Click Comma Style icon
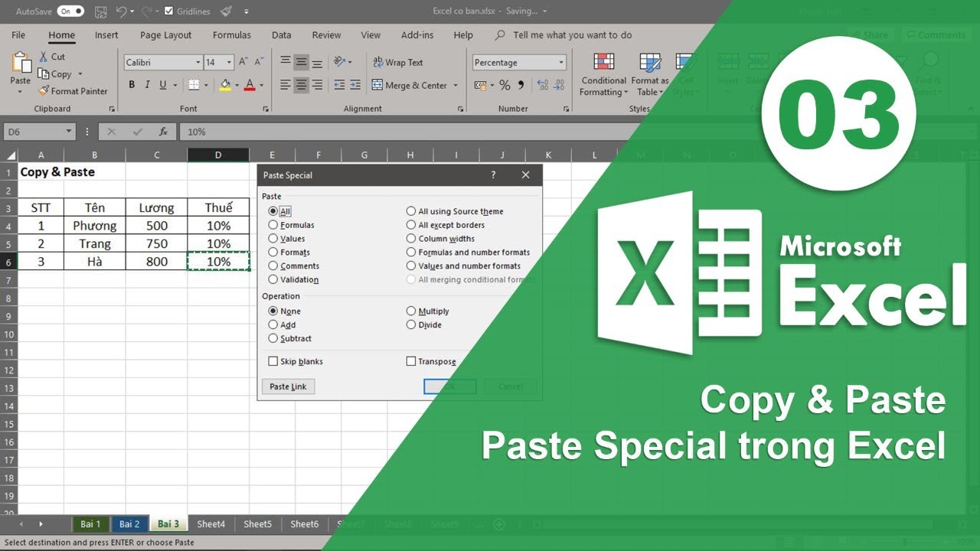 point(521,85)
